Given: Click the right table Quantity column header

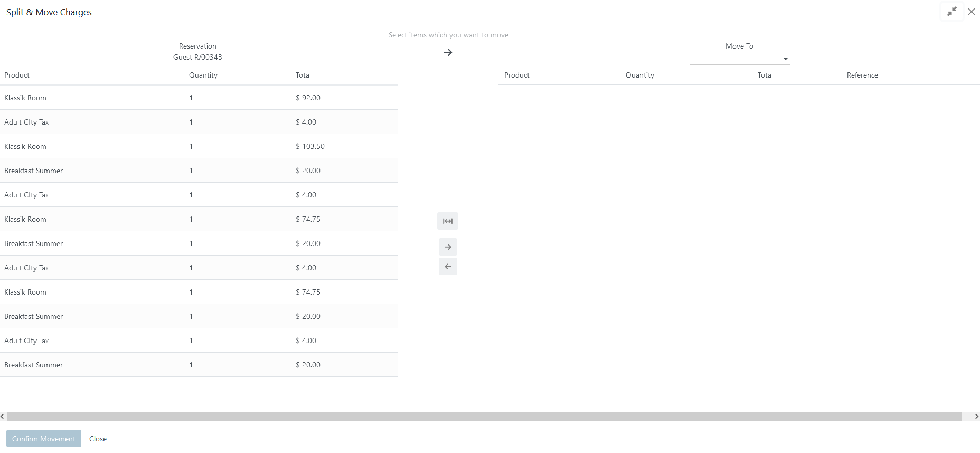Looking at the screenshot, I should (x=640, y=75).
